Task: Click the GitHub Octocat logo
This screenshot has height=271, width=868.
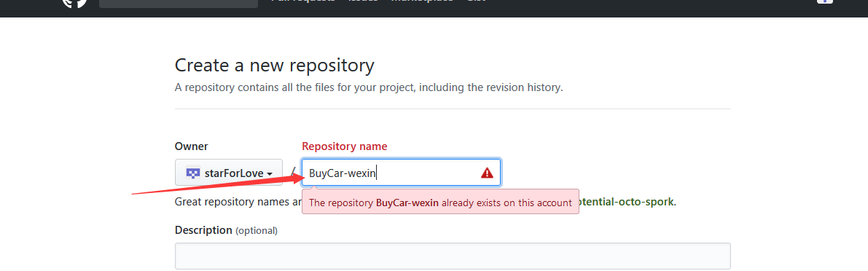Action: (75, 3)
